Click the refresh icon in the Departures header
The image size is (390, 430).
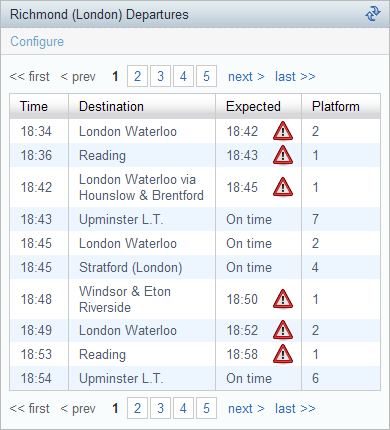click(x=372, y=14)
